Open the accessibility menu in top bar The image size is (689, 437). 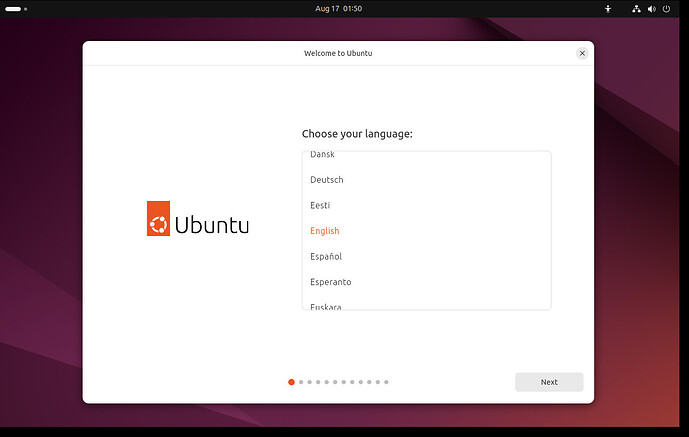608,9
